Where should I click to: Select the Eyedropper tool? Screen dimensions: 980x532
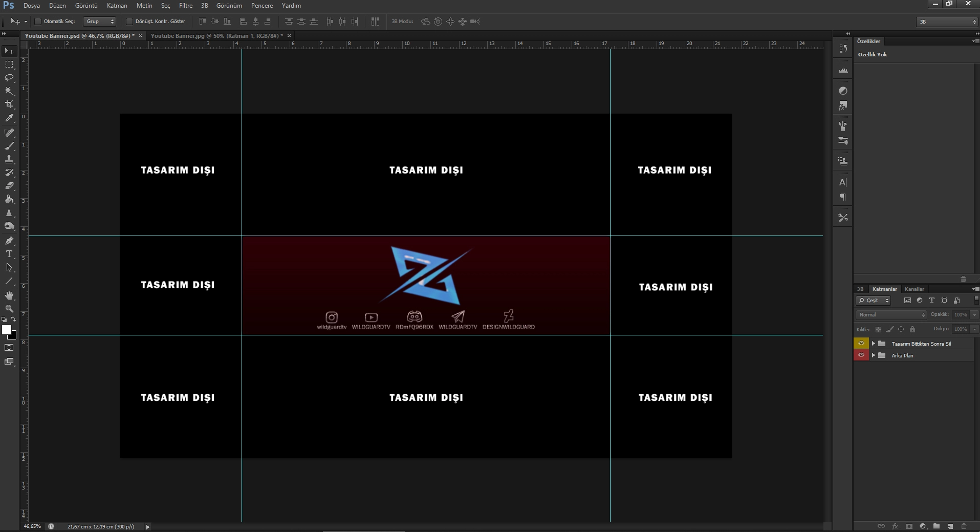(9, 118)
